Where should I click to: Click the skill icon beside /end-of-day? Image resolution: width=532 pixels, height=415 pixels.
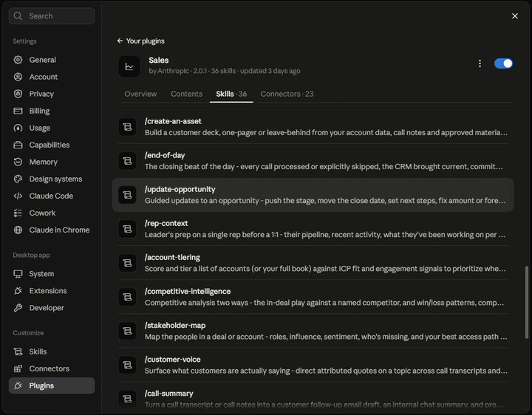[127, 161]
